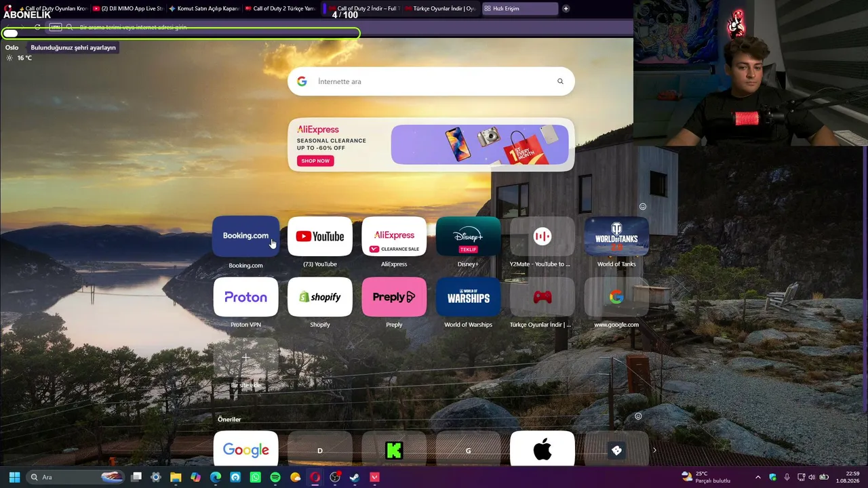The height and width of the screenshot is (488, 868).
Task: Open the Türkçe Oyunlar İndir speed dial tile
Action: pos(542,297)
